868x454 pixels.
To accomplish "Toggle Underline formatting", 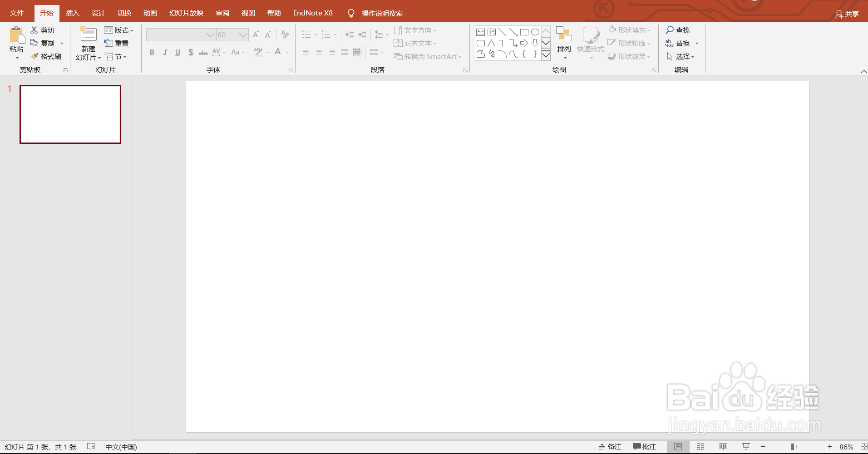I will pos(178,53).
